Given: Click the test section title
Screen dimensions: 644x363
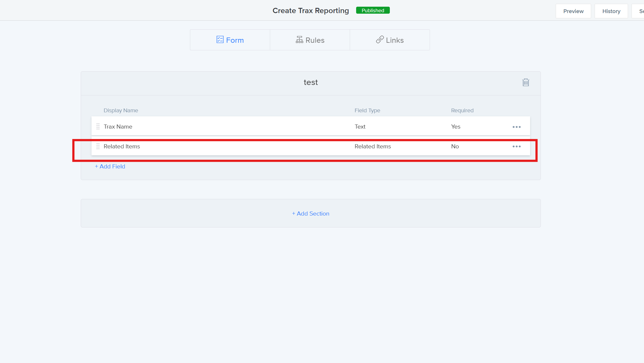Looking at the screenshot, I should [x=311, y=82].
